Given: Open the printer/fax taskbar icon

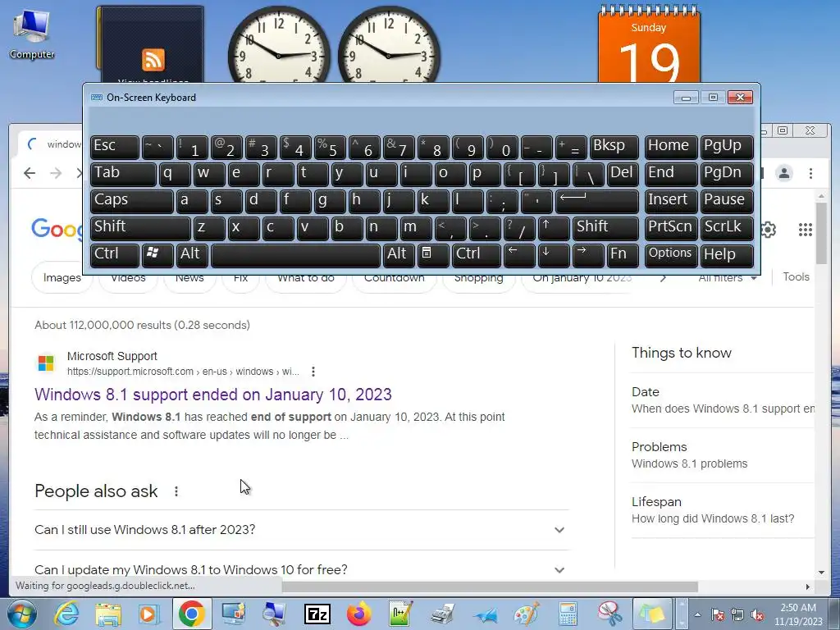Looking at the screenshot, I should [442, 614].
